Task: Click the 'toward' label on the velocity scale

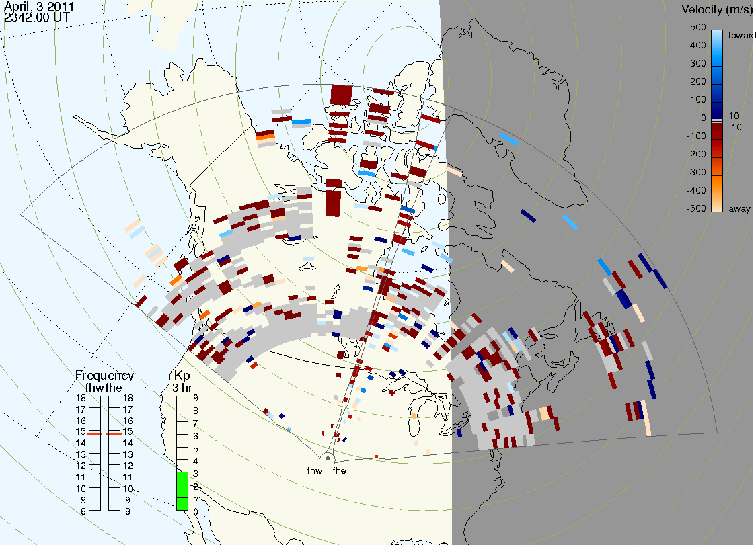Action: [741, 35]
